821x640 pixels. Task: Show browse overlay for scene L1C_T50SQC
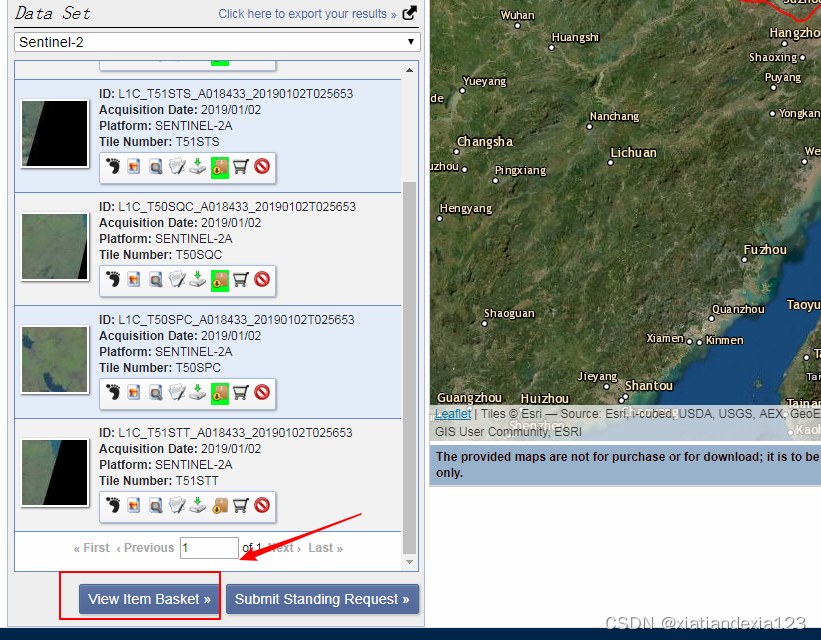click(x=134, y=280)
